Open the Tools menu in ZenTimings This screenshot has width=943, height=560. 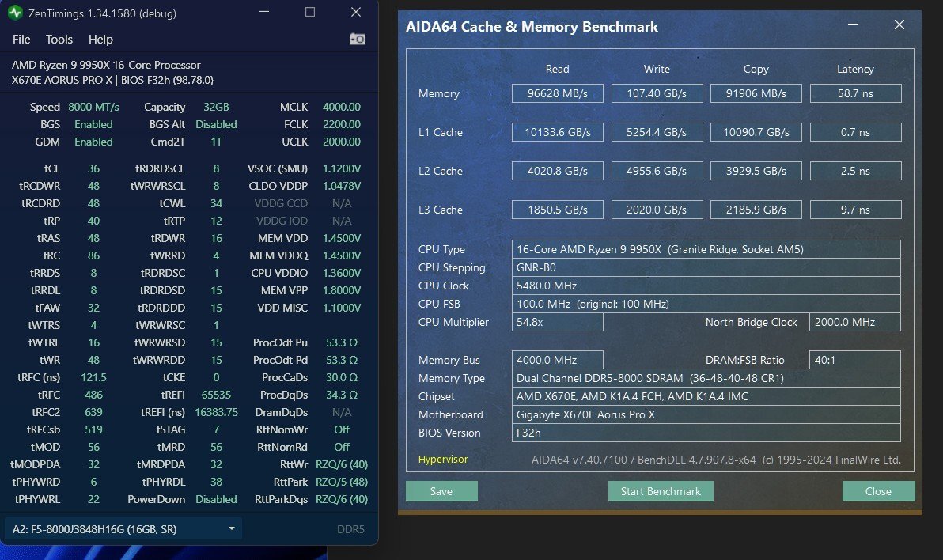(59, 39)
